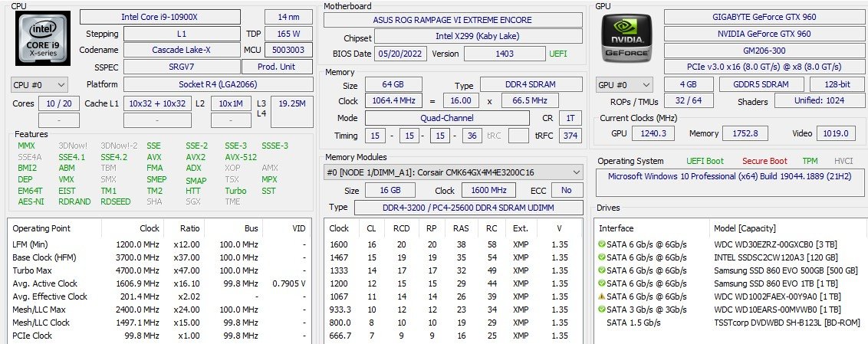Click the ROPs / TMUs value 32 / 64

pyautogui.click(x=690, y=100)
